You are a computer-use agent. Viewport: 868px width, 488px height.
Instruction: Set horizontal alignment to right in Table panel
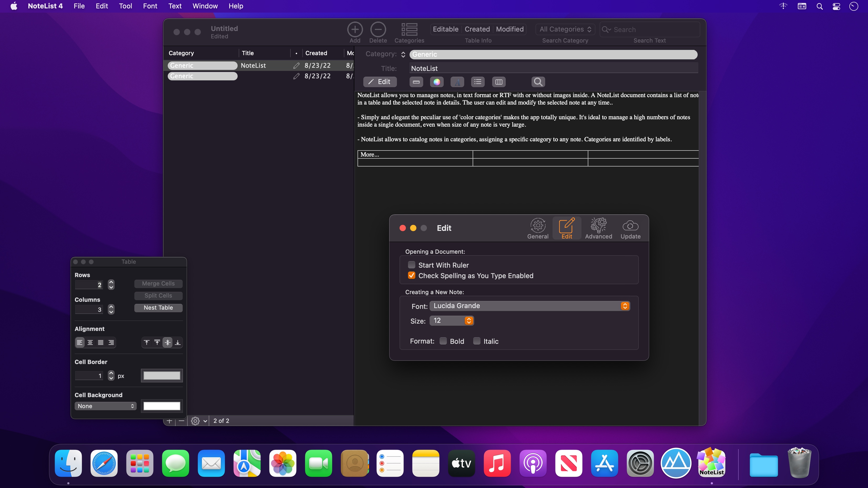[x=111, y=342]
